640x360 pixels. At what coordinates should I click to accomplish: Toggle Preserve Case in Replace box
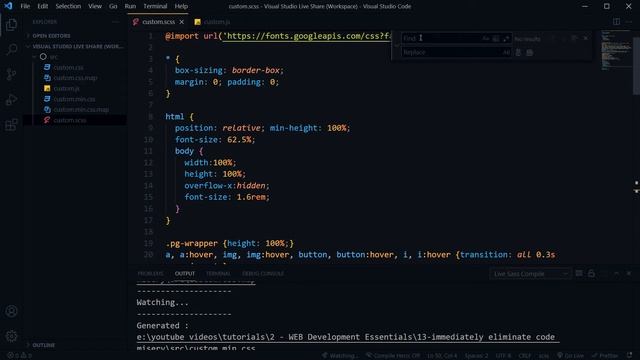(506, 52)
